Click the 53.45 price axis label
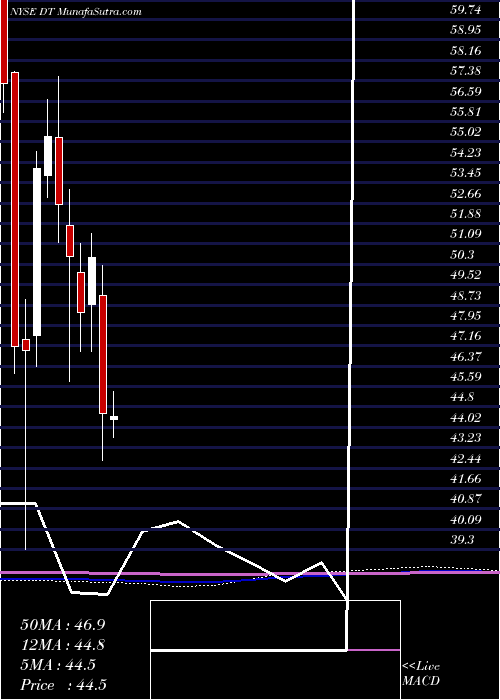 click(465, 173)
